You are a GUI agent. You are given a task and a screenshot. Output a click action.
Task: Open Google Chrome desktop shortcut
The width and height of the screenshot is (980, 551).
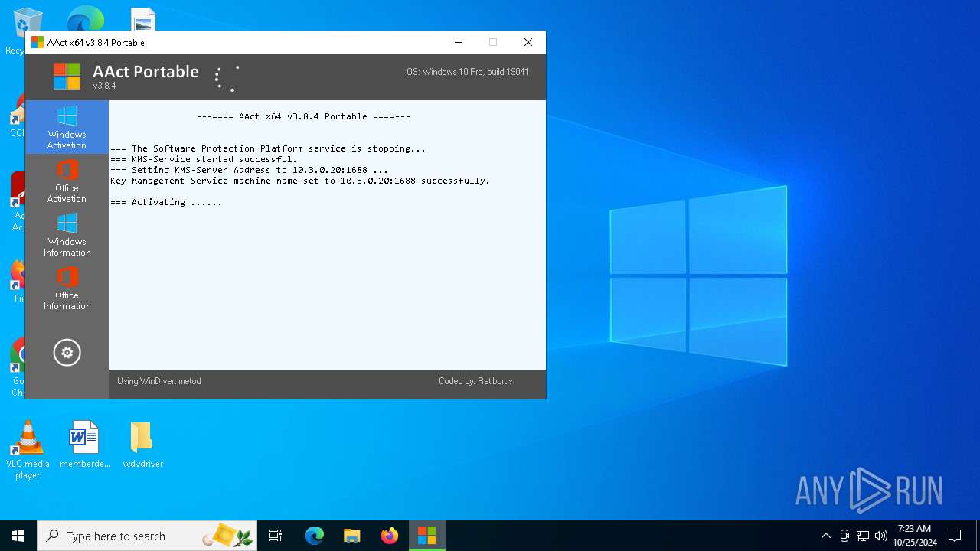tap(18, 367)
